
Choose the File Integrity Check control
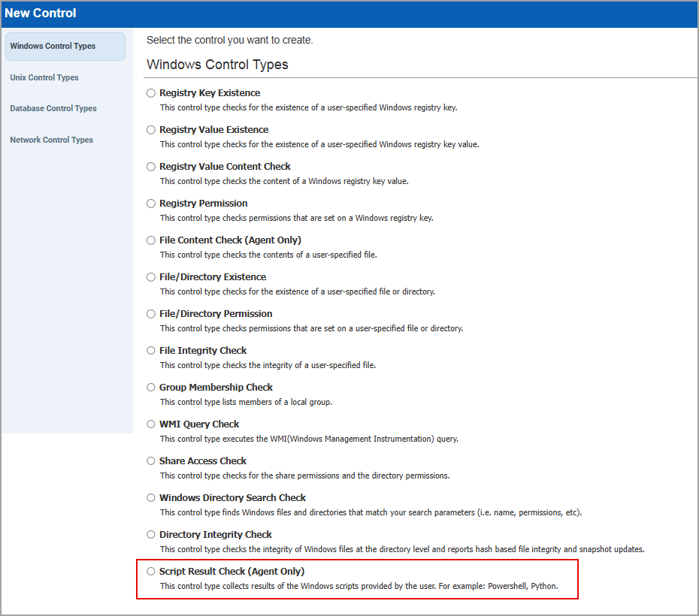click(x=151, y=351)
